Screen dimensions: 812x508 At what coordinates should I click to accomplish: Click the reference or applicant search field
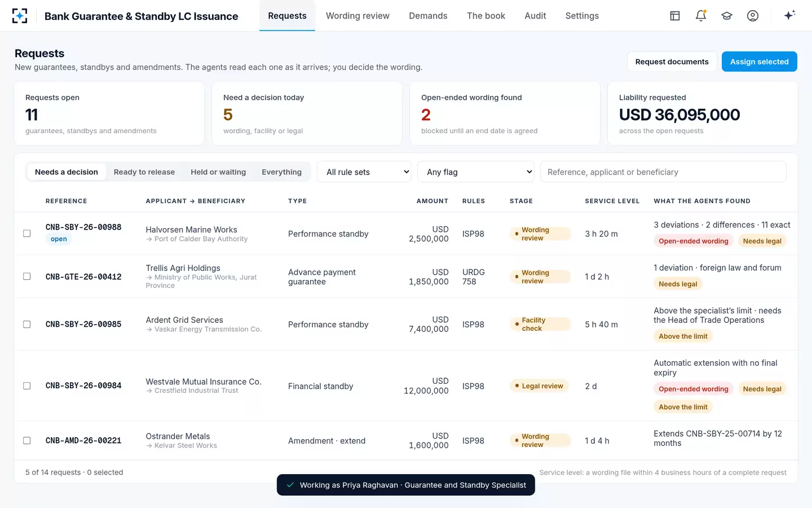click(663, 172)
